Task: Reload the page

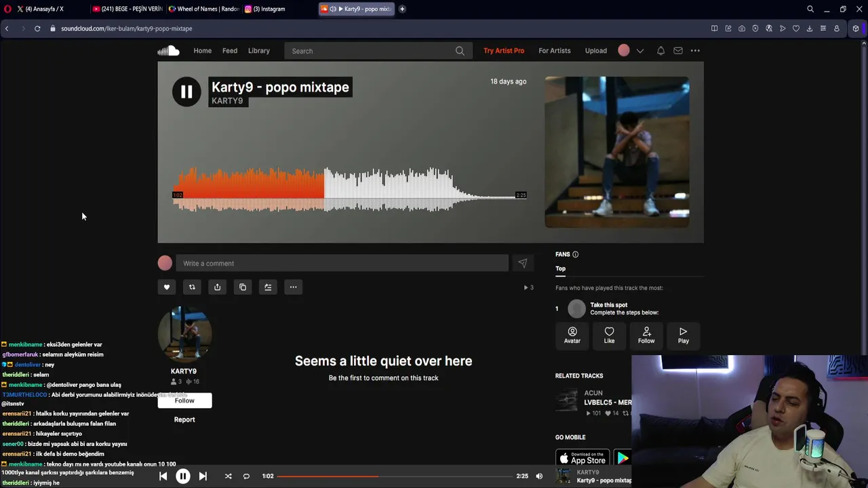Action: 37,28
